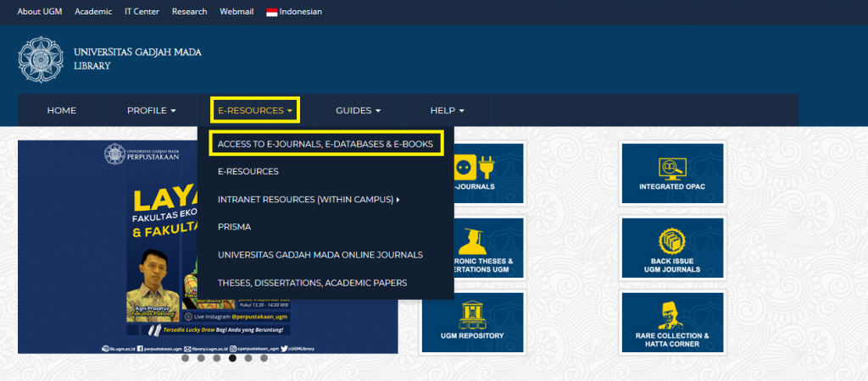Open the Webmail link

(236, 12)
